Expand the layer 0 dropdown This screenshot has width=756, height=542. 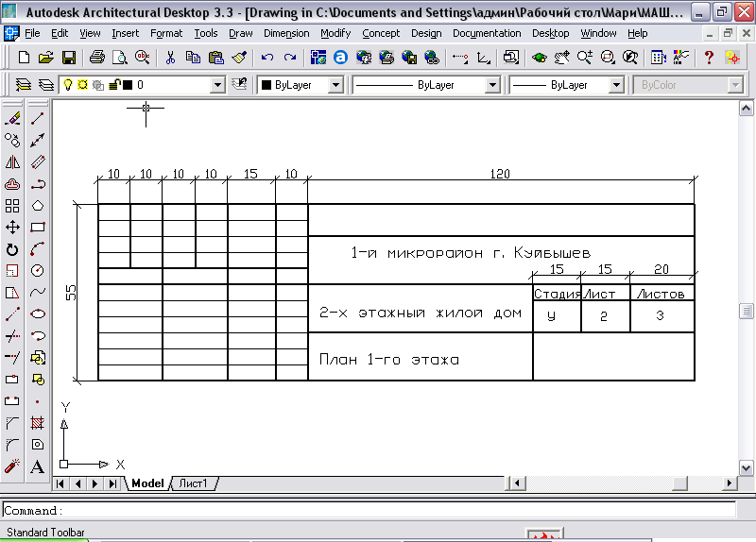[x=218, y=85]
